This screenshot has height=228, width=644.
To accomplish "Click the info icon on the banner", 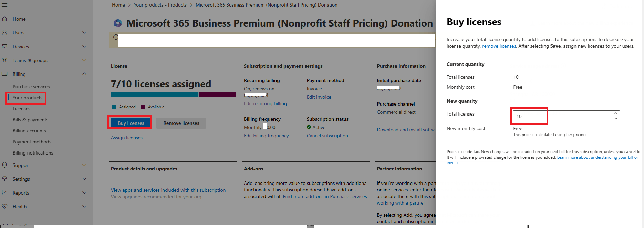I will (116, 37).
